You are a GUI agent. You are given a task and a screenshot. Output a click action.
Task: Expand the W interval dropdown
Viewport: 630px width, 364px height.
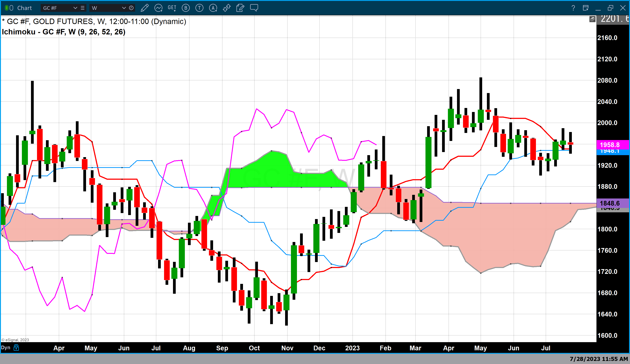point(123,8)
